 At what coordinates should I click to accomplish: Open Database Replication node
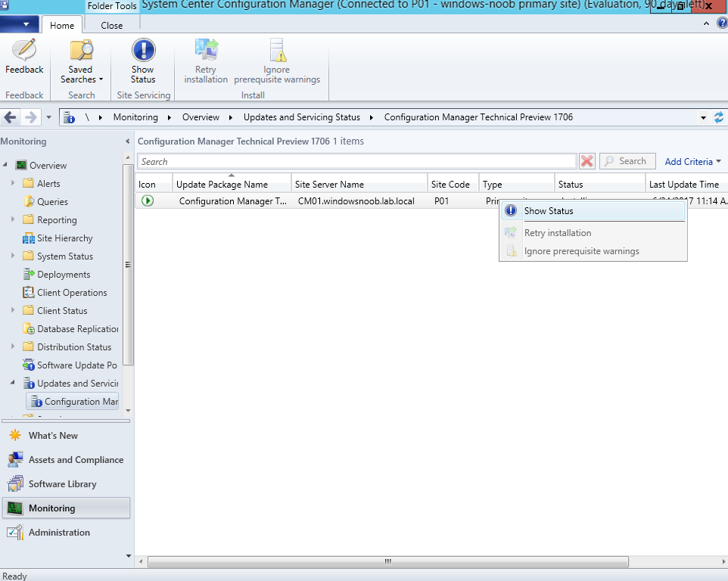[77, 329]
